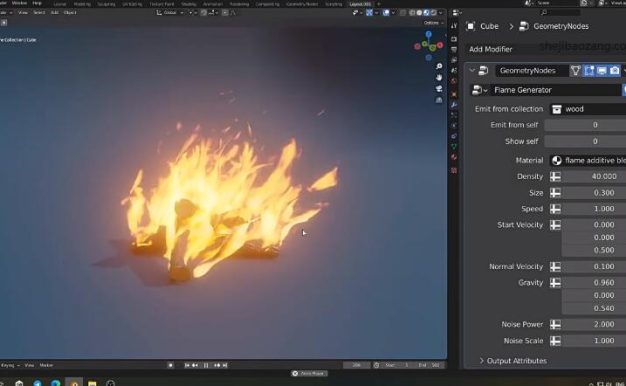Image resolution: width=626 pixels, height=386 pixels.
Task: Select rendered viewport shading
Action: [434, 13]
